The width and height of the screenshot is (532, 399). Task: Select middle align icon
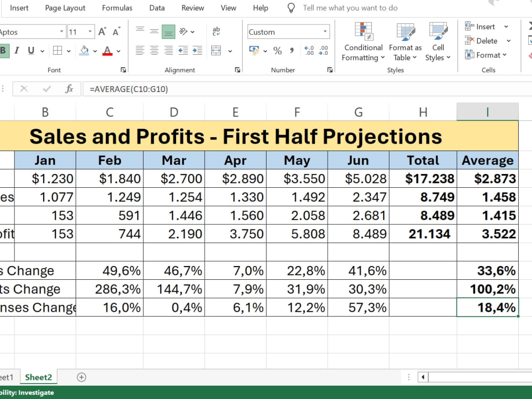pos(154,31)
